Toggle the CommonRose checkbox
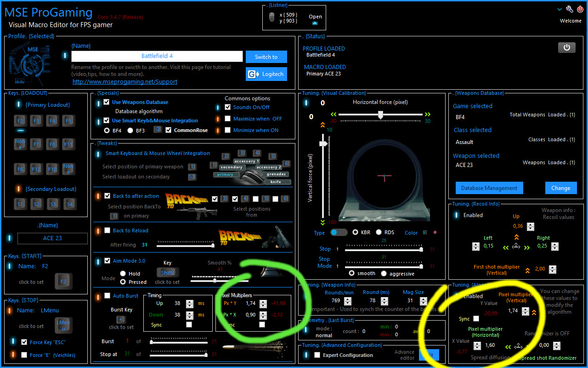This screenshot has height=368, width=588. (x=169, y=130)
